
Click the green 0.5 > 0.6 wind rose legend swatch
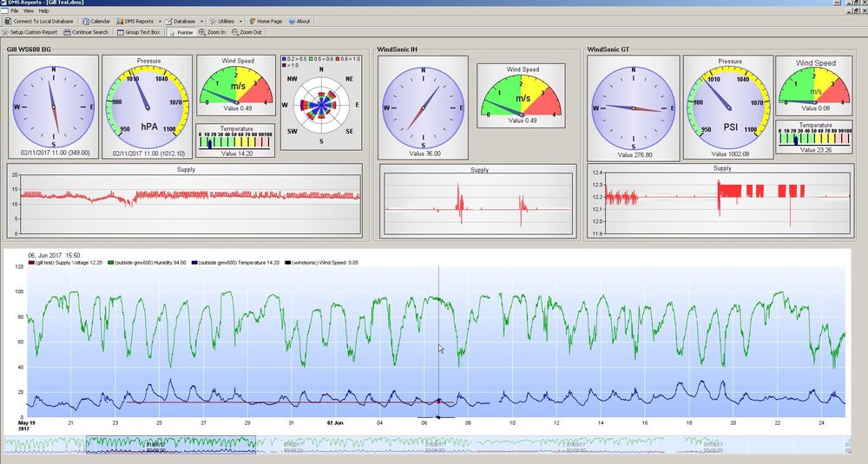coord(312,59)
